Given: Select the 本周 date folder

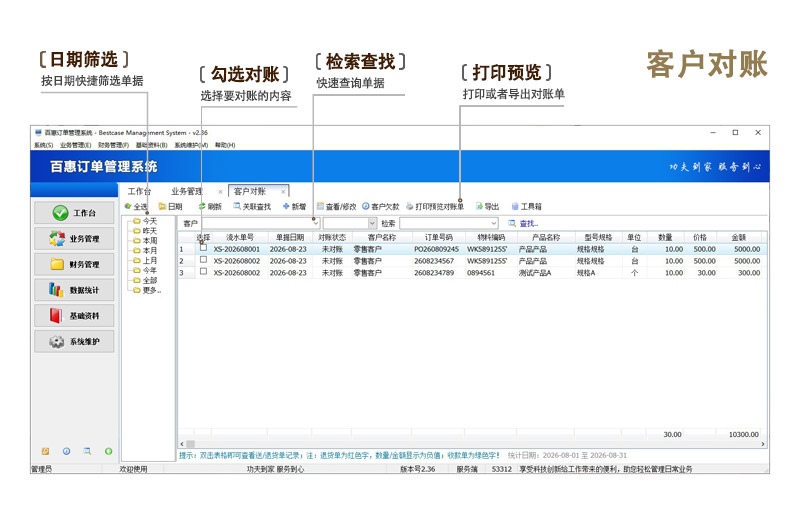Looking at the screenshot, I should [x=145, y=240].
